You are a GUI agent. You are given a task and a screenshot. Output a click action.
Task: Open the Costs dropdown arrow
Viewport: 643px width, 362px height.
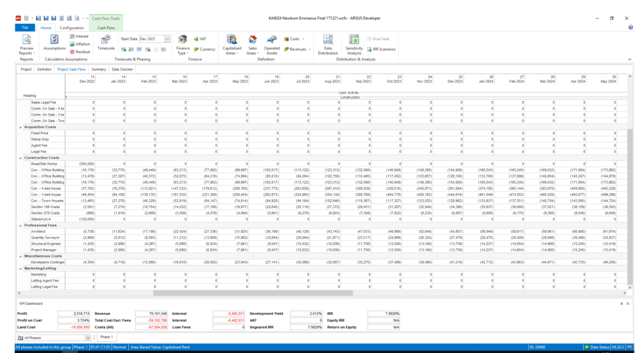point(303,39)
